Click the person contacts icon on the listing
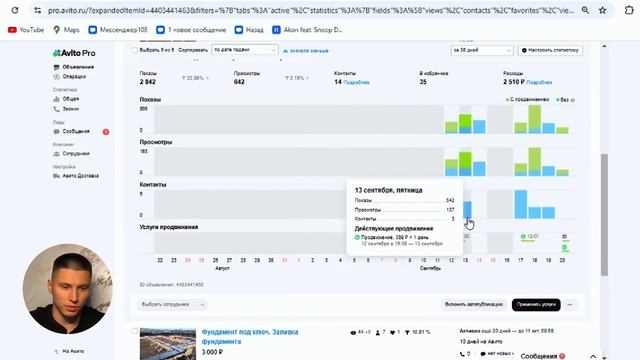The image size is (640, 360). (378, 333)
